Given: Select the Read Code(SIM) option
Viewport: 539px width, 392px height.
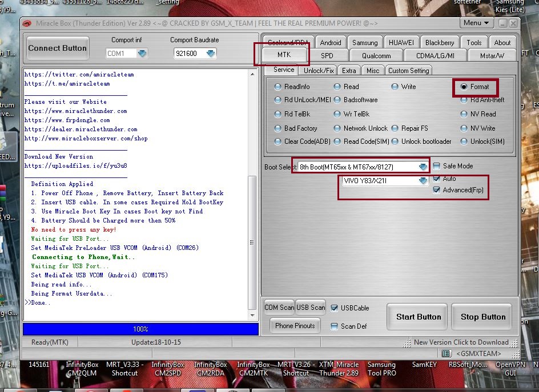Looking at the screenshot, I should click(337, 142).
